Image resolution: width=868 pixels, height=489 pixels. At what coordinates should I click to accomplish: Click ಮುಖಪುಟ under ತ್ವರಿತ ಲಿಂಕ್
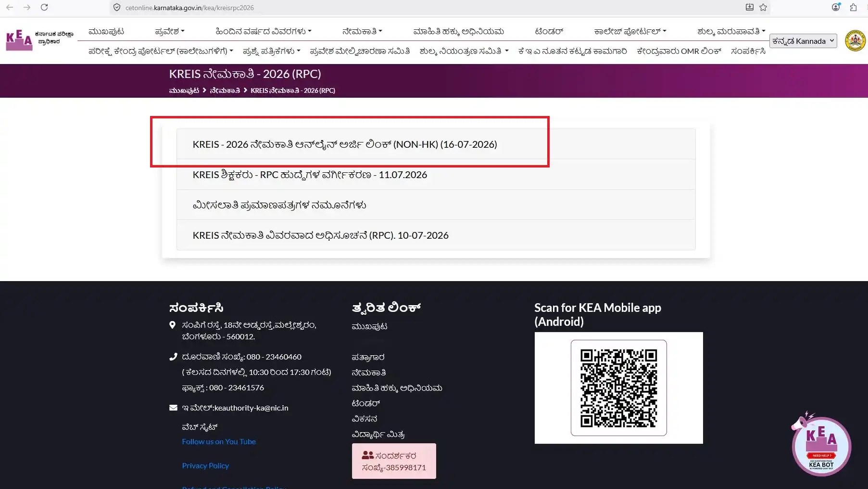[x=369, y=326]
